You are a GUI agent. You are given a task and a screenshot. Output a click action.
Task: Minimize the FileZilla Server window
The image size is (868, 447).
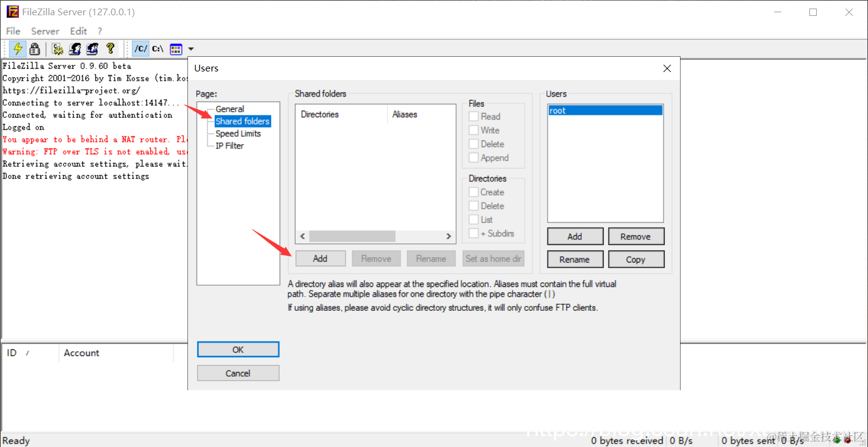coord(777,12)
